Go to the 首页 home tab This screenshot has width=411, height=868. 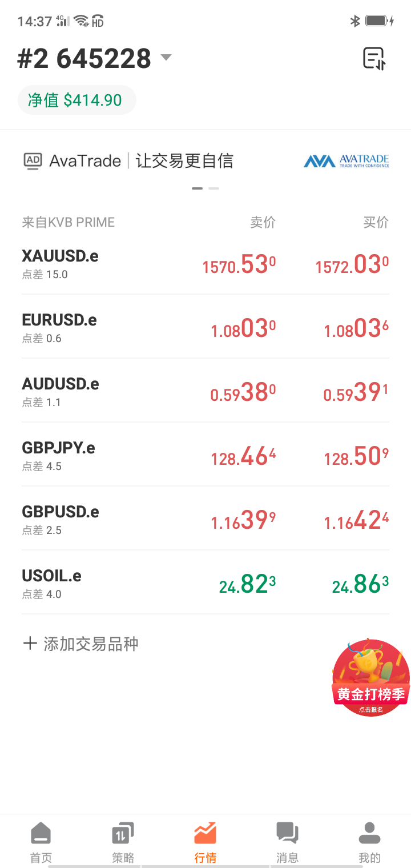[x=41, y=842]
